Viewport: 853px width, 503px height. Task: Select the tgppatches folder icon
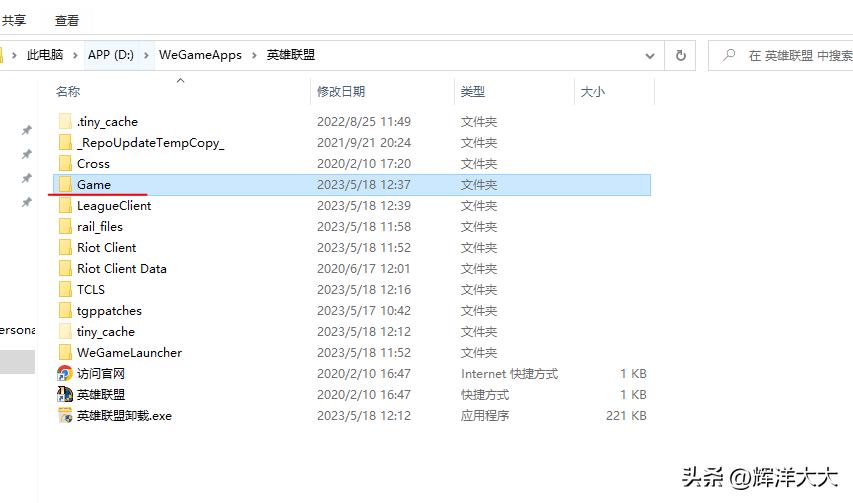65,311
